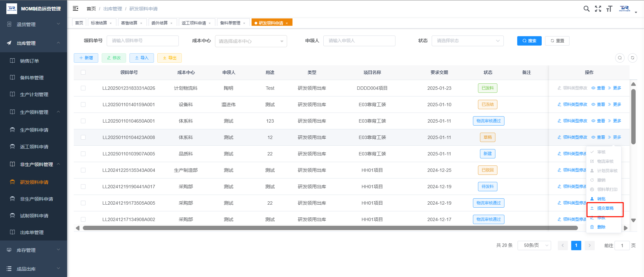Click the 导出 button
The image size is (644, 277).
169,58
